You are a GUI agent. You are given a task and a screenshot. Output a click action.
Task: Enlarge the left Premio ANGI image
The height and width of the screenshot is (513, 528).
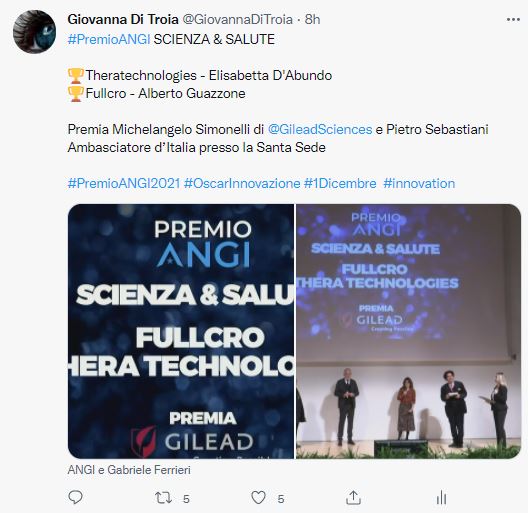point(181,331)
